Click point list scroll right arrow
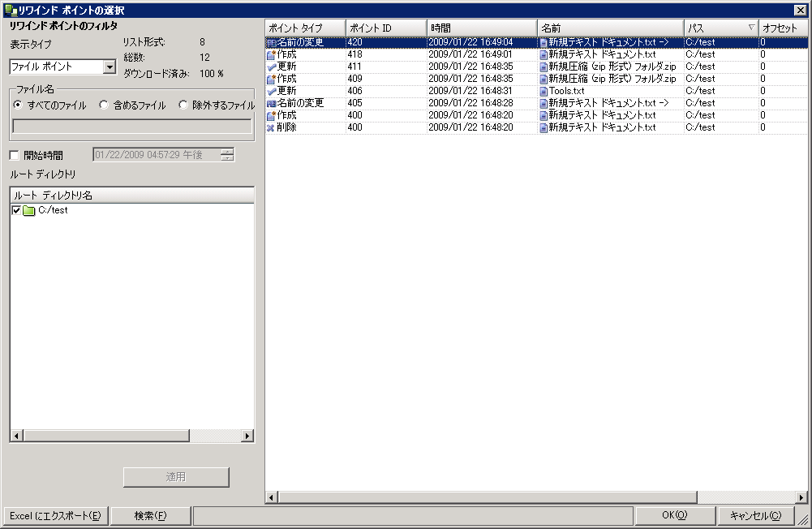Image resolution: width=812 pixels, height=529 pixels. [801, 497]
